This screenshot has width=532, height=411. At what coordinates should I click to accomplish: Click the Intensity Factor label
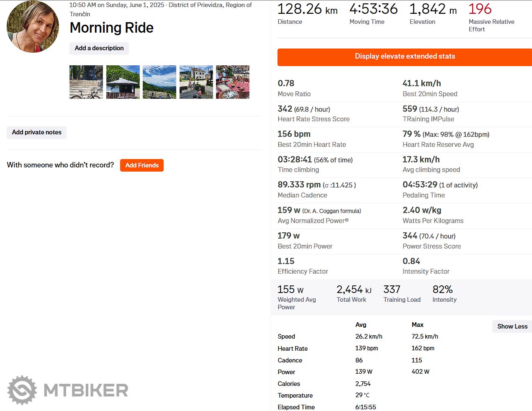[x=426, y=272]
